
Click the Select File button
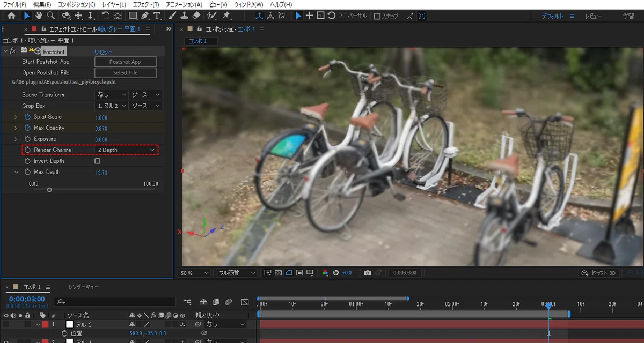pyautogui.click(x=126, y=72)
